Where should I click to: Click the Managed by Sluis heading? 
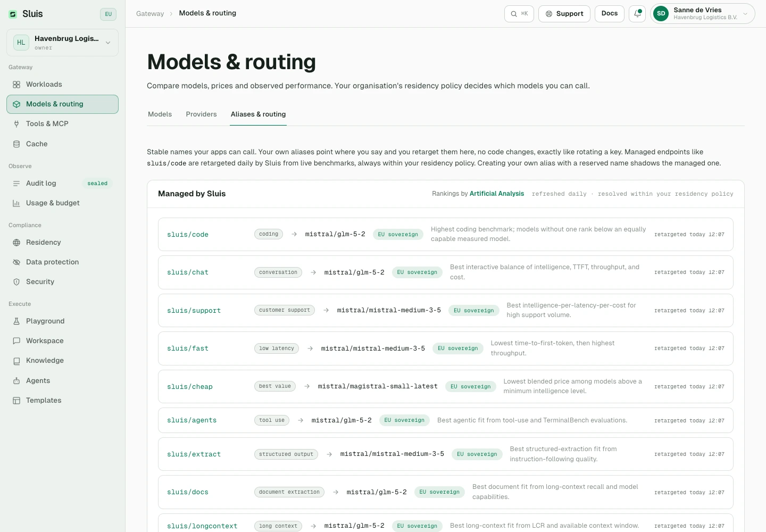point(191,194)
